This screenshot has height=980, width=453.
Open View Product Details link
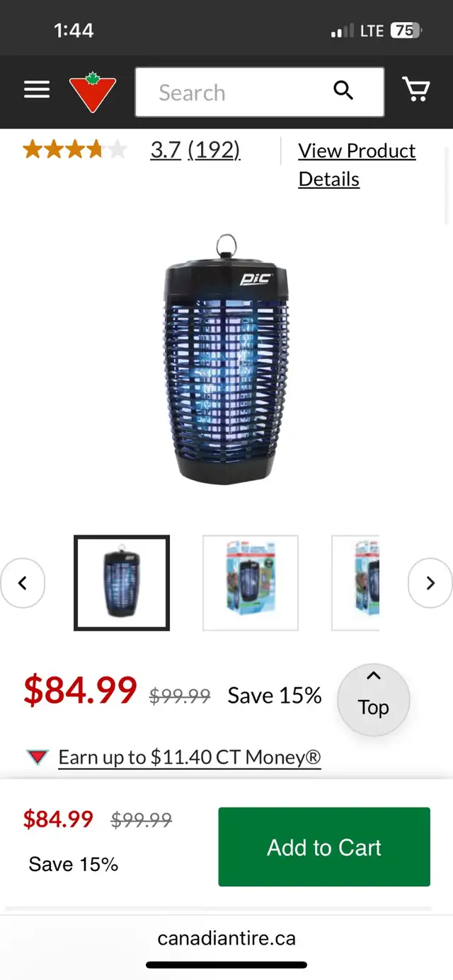click(x=357, y=165)
